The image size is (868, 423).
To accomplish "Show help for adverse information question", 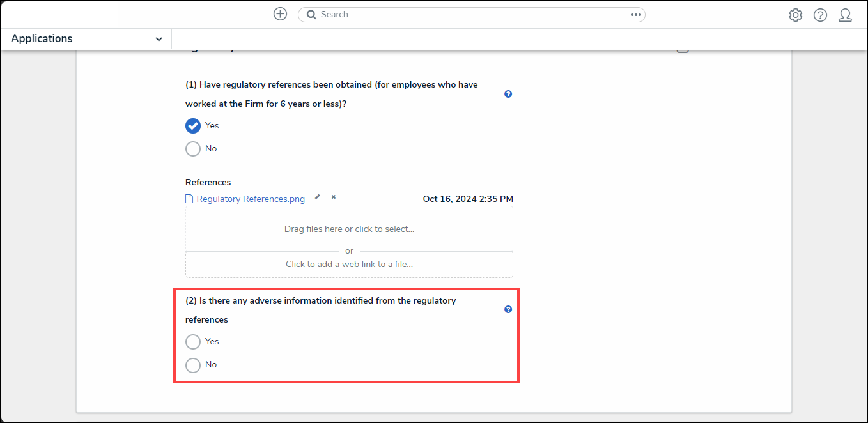I will click(x=508, y=309).
